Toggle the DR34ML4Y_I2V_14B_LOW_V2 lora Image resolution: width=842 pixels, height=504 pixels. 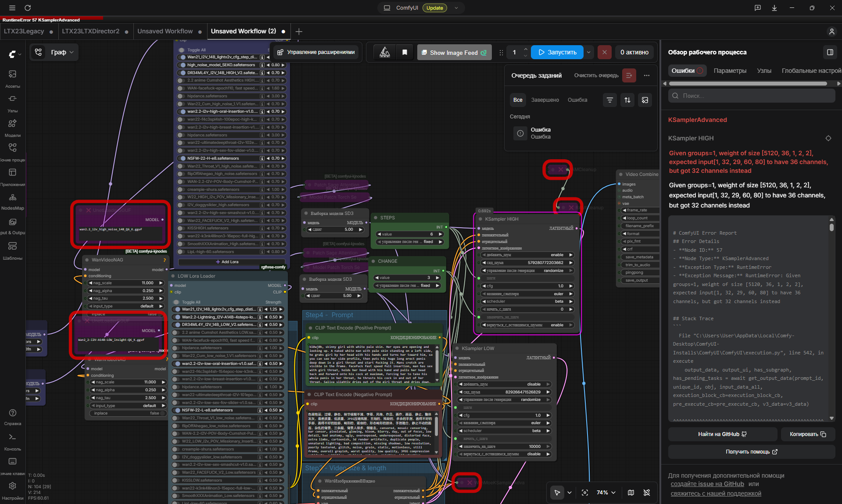click(177, 325)
